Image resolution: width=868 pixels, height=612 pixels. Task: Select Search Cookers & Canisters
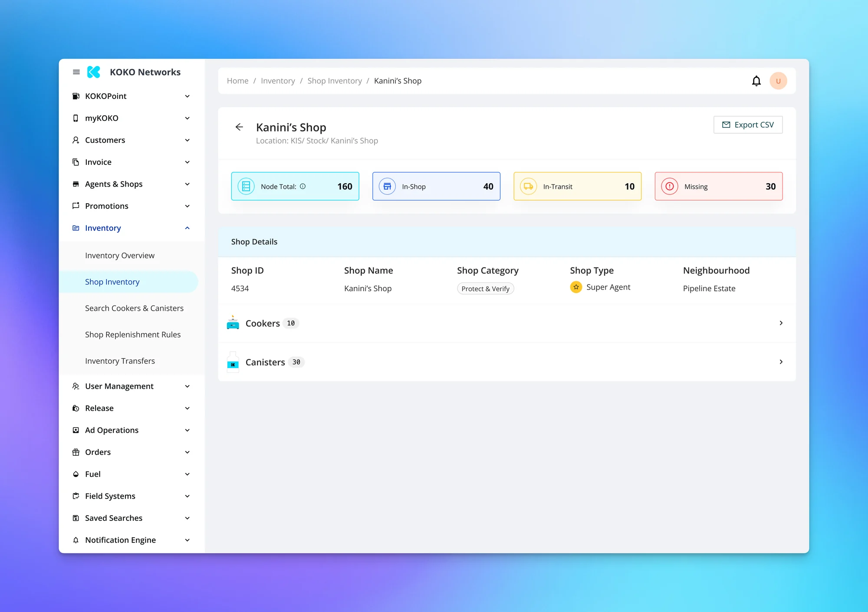(134, 308)
